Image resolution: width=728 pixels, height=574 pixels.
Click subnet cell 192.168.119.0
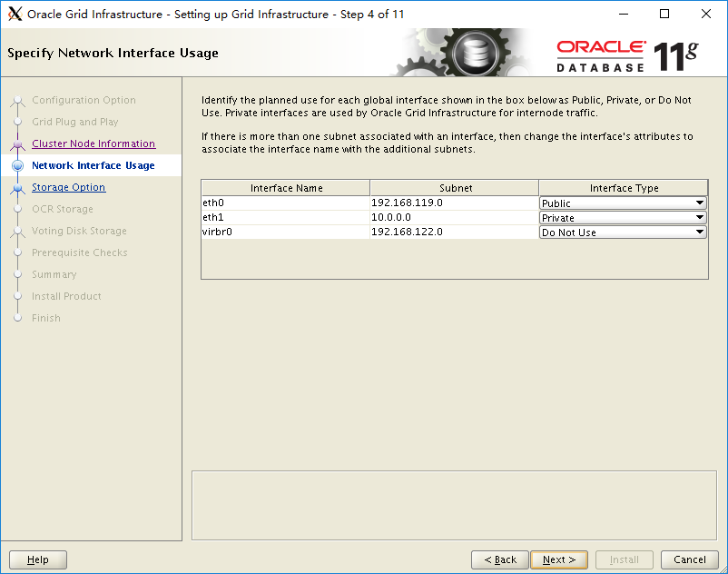point(455,203)
